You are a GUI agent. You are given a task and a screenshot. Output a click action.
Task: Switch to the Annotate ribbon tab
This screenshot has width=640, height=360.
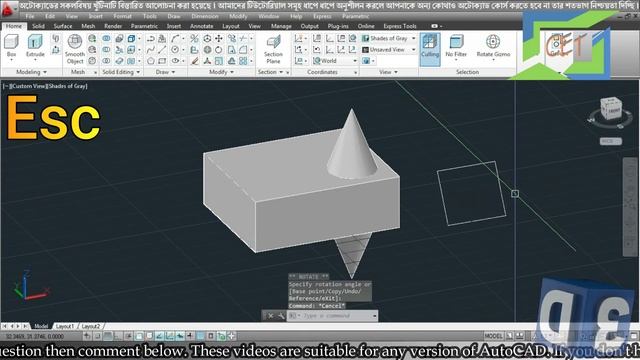pyautogui.click(x=202, y=26)
